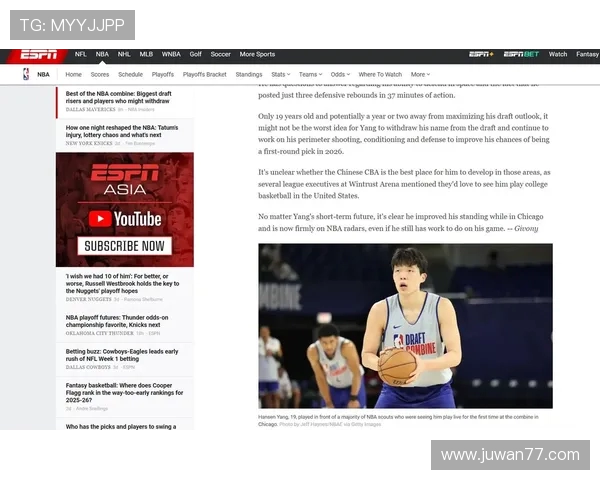Click the YouTube logo in ESPN Asia ad

pyautogui.click(x=125, y=218)
